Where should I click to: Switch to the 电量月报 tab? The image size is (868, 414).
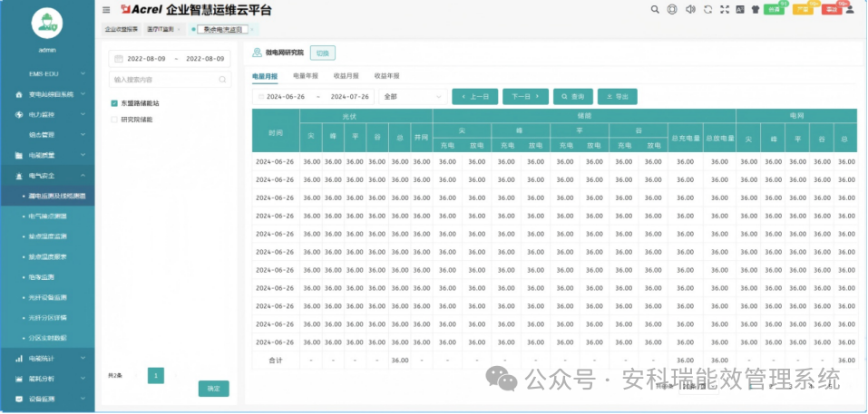click(265, 76)
